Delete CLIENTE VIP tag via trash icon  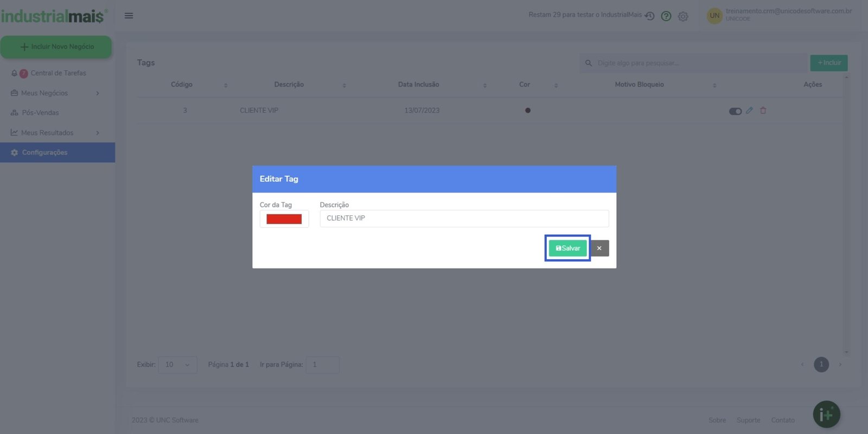pos(763,111)
